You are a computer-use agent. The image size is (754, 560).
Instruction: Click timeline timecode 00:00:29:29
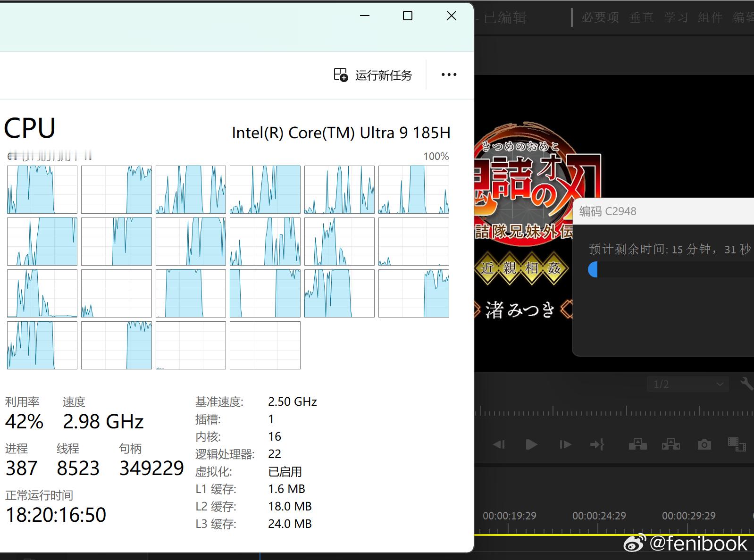point(689,516)
